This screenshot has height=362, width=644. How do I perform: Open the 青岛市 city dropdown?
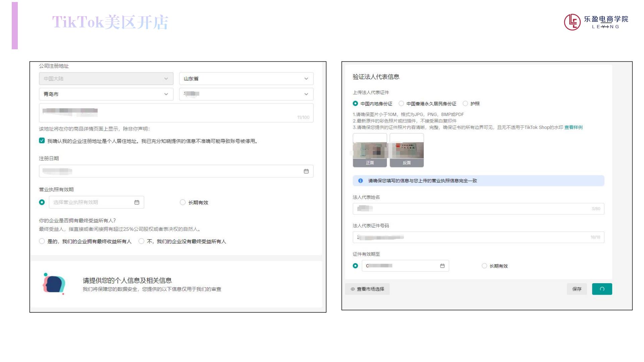click(x=106, y=94)
